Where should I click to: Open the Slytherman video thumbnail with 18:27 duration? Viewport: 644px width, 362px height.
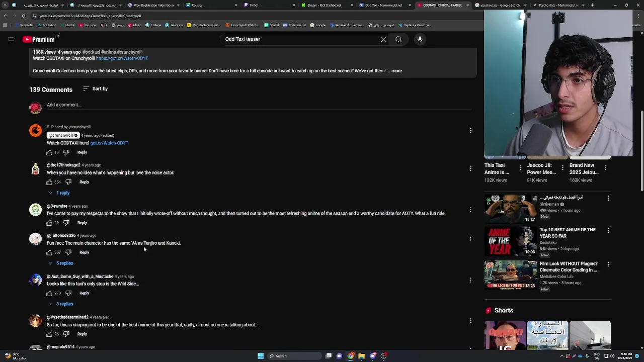[x=511, y=209]
